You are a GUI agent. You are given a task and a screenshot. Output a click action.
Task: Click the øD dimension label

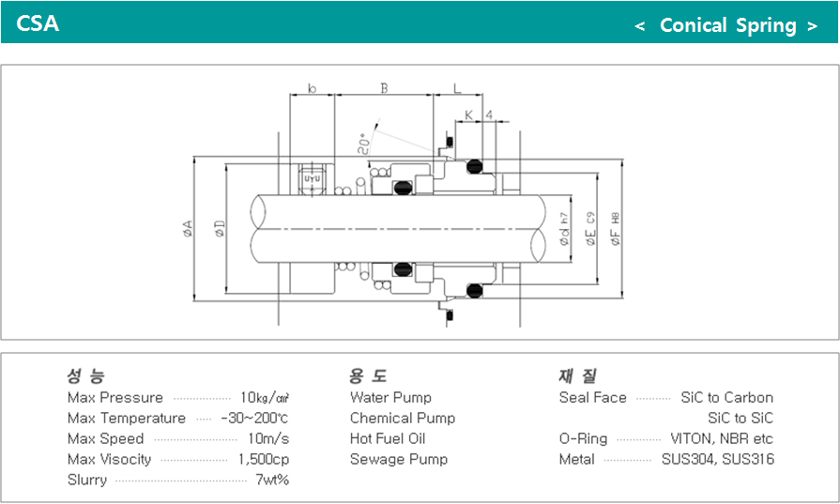219,229
